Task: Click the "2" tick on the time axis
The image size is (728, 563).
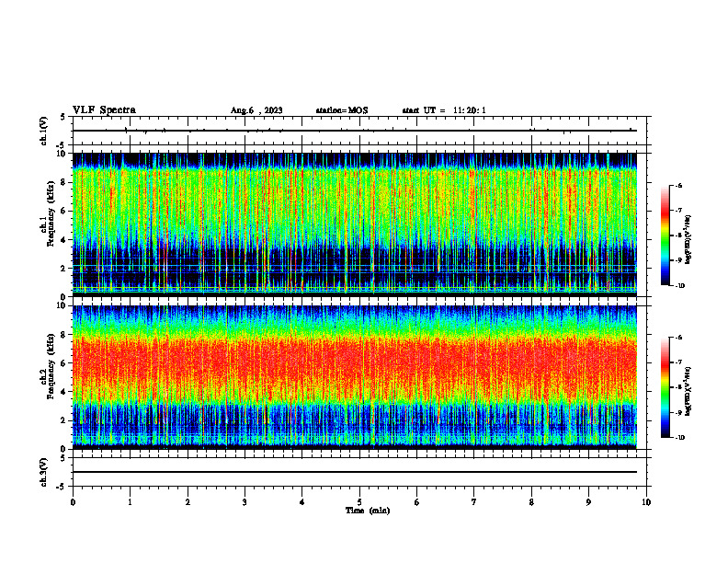Action: point(188,502)
